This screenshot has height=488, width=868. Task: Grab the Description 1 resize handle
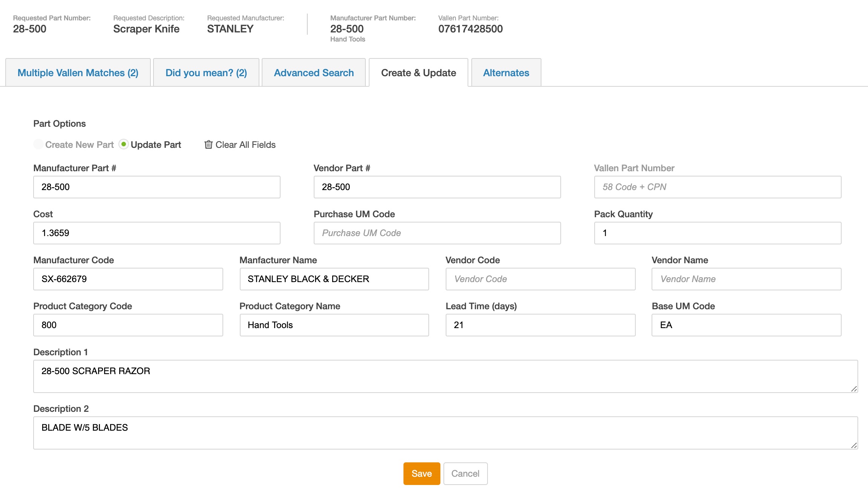point(854,389)
